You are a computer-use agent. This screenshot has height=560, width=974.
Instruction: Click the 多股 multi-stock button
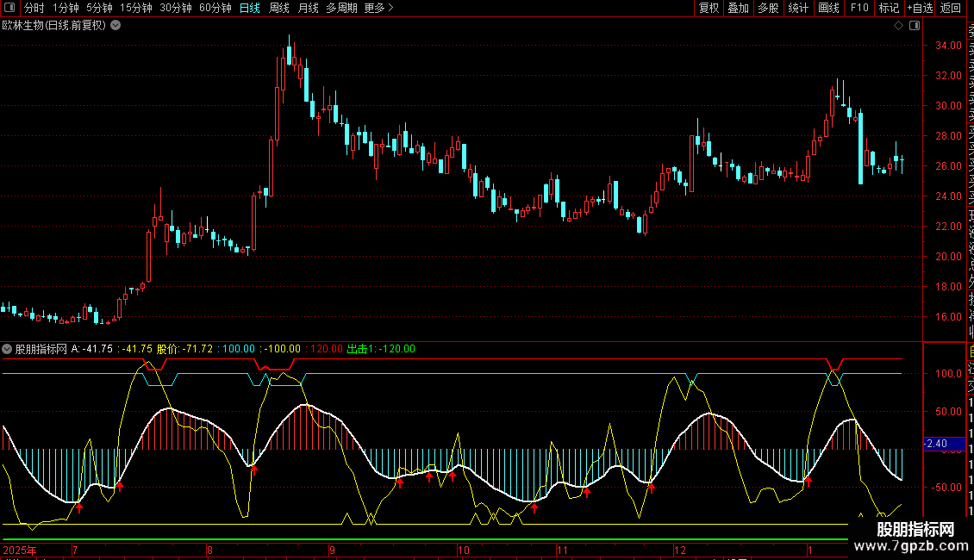tap(768, 9)
